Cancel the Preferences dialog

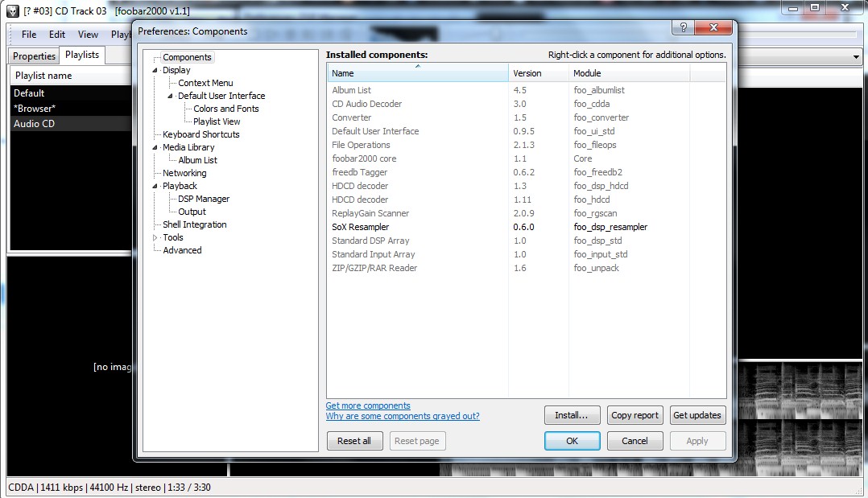coord(635,441)
